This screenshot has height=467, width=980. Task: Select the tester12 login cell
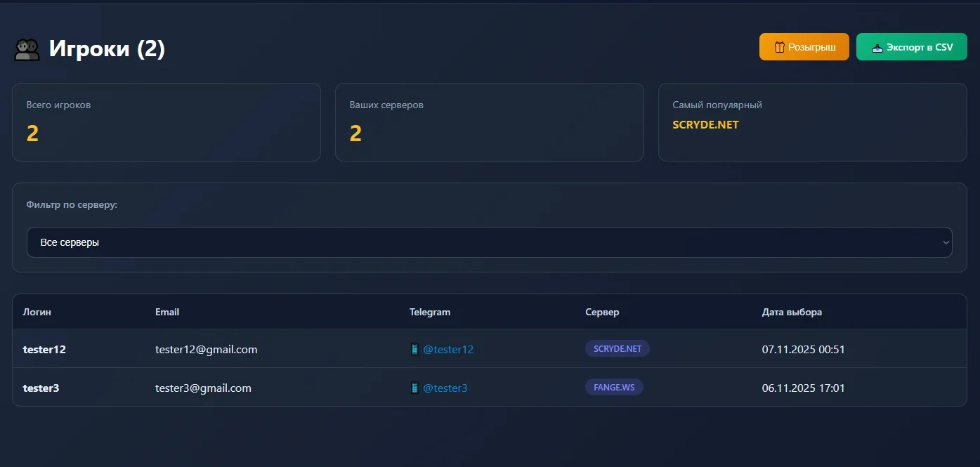coord(44,349)
